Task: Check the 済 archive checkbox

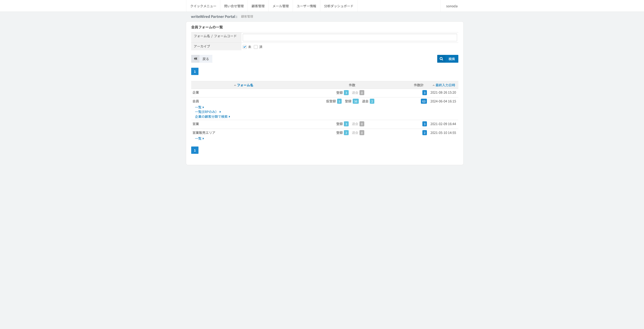Action: pyautogui.click(x=256, y=47)
